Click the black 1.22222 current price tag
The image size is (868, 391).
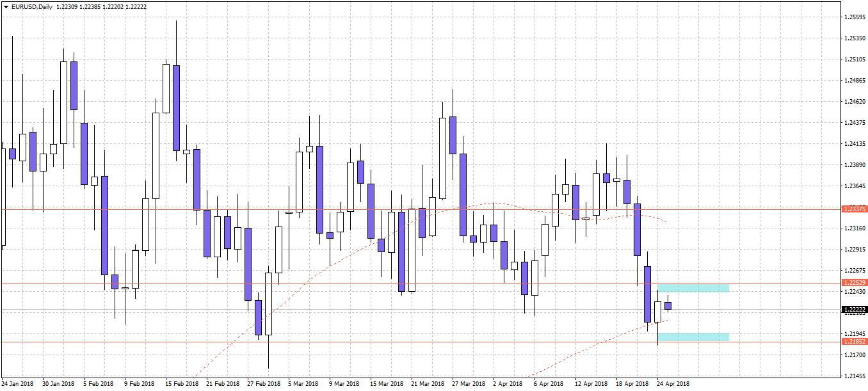(x=855, y=308)
